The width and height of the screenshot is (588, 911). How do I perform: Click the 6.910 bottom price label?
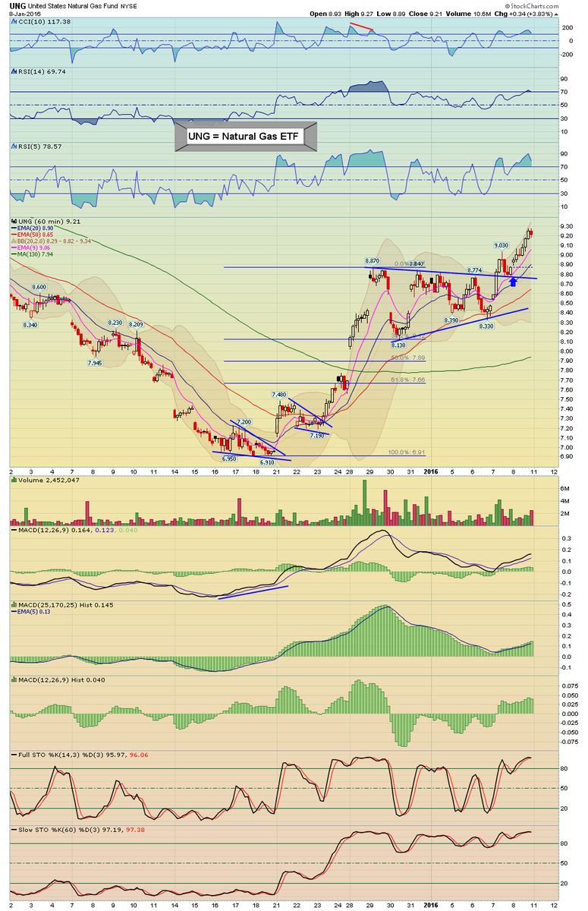click(266, 462)
